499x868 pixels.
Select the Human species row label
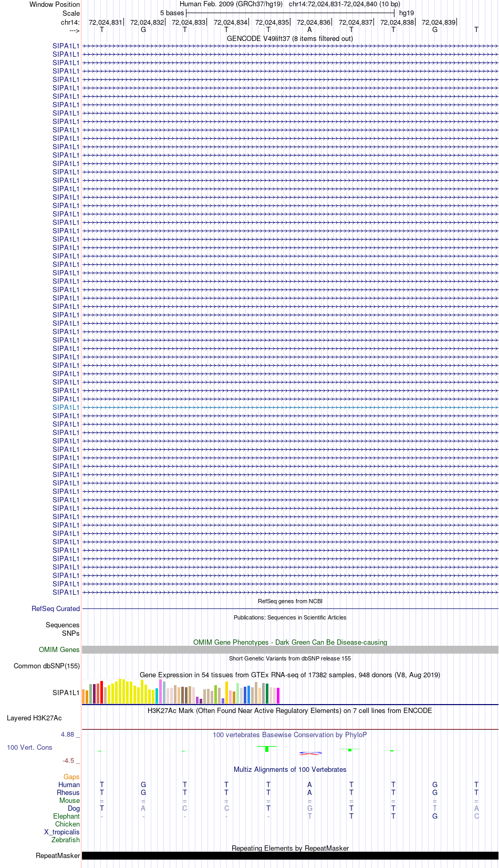pyautogui.click(x=69, y=784)
